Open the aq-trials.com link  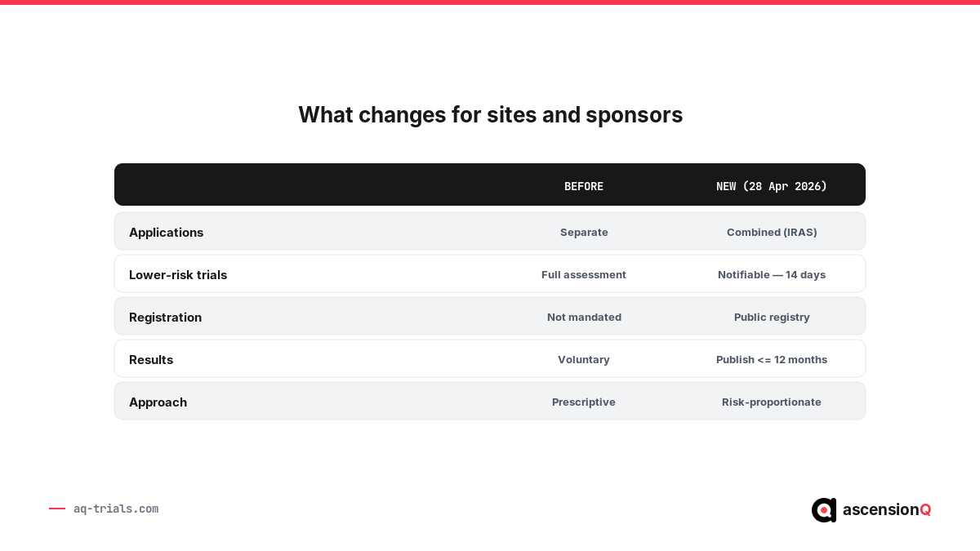tap(116, 509)
